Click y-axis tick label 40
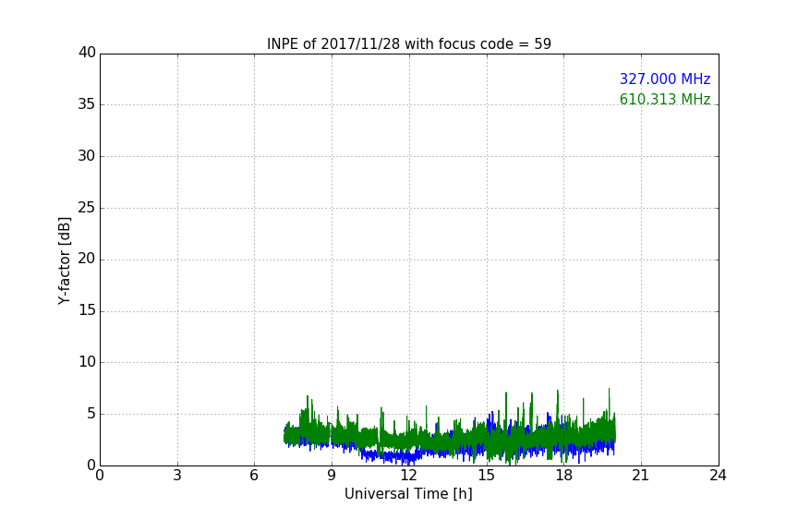 (87, 53)
